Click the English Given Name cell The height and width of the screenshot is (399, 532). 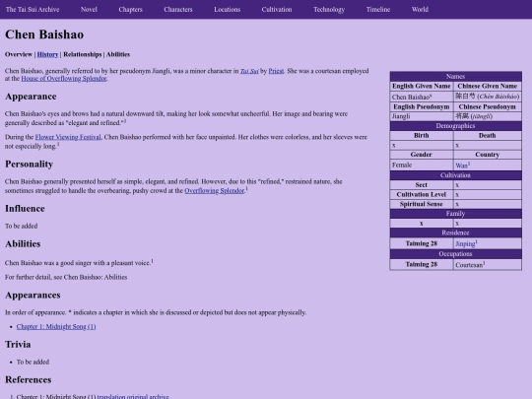pyautogui.click(x=422, y=86)
